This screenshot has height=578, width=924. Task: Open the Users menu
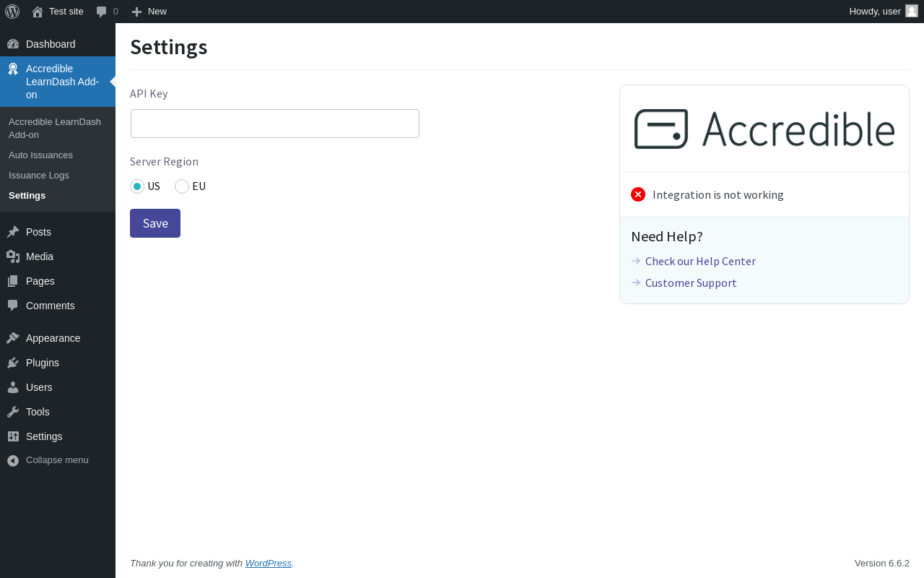(x=58, y=387)
